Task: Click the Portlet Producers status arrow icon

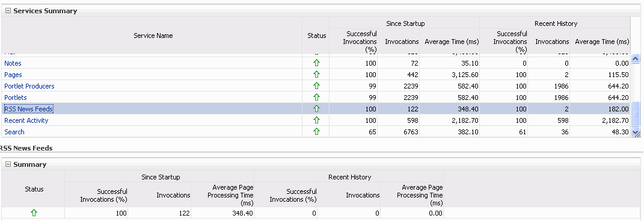Action: click(x=316, y=86)
